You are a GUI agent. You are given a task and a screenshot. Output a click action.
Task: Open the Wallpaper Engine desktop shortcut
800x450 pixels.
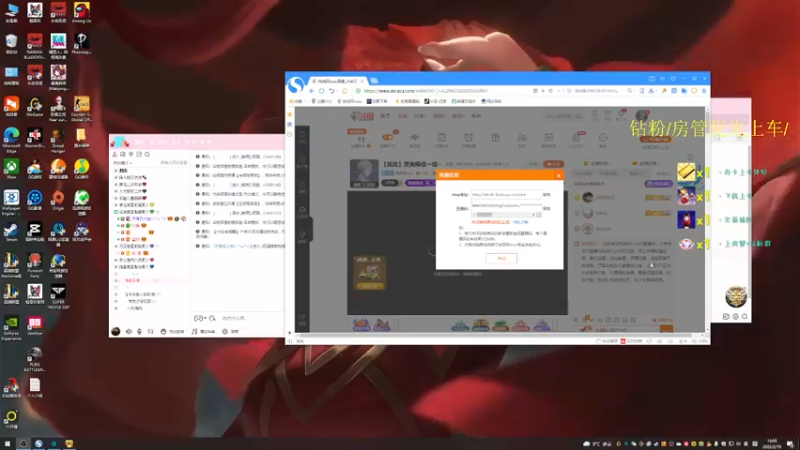tap(11, 202)
